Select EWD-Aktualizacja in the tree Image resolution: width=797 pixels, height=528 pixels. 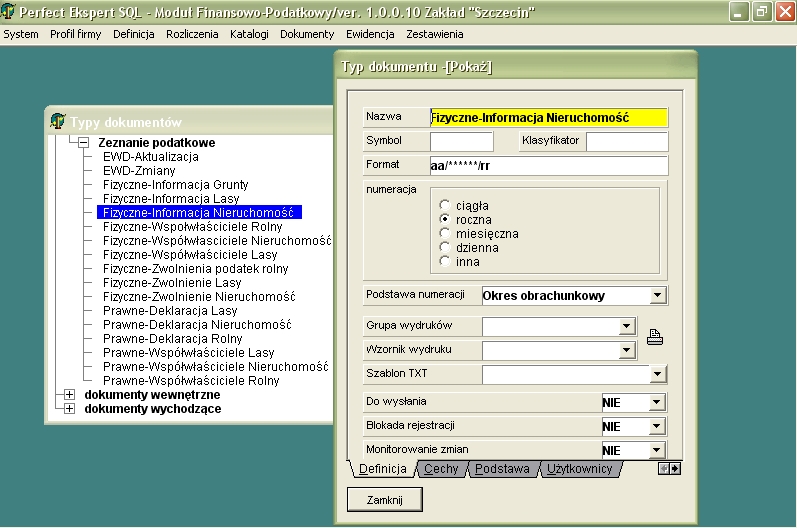pos(150,157)
